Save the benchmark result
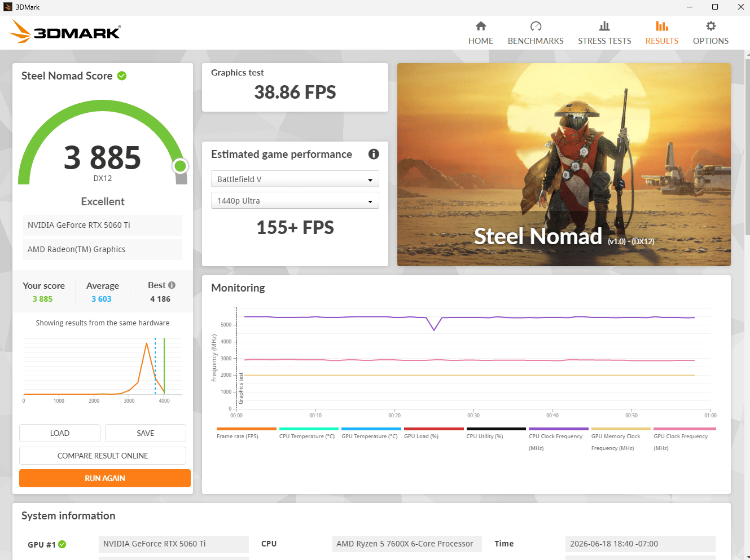This screenshot has height=560, width=750. 146,433
